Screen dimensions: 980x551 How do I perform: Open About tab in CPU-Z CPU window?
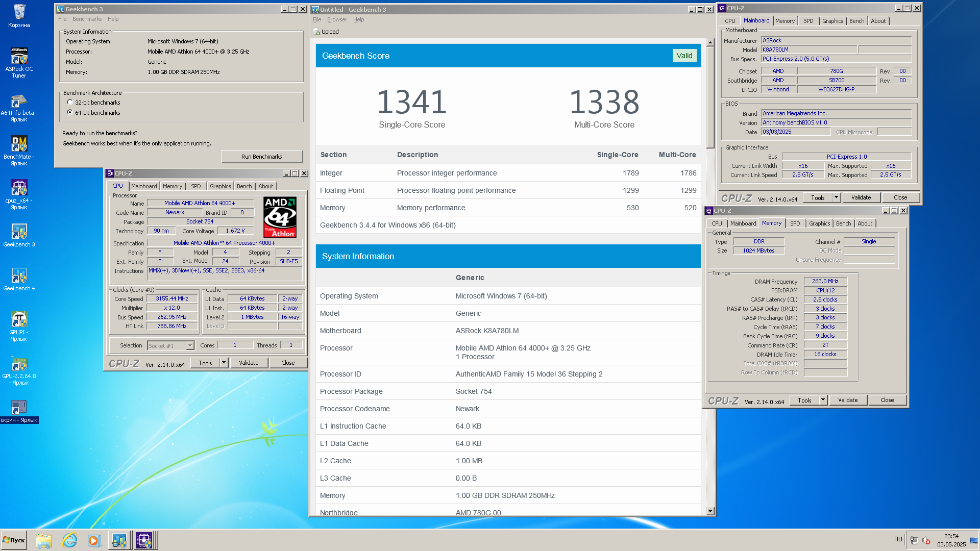click(265, 186)
